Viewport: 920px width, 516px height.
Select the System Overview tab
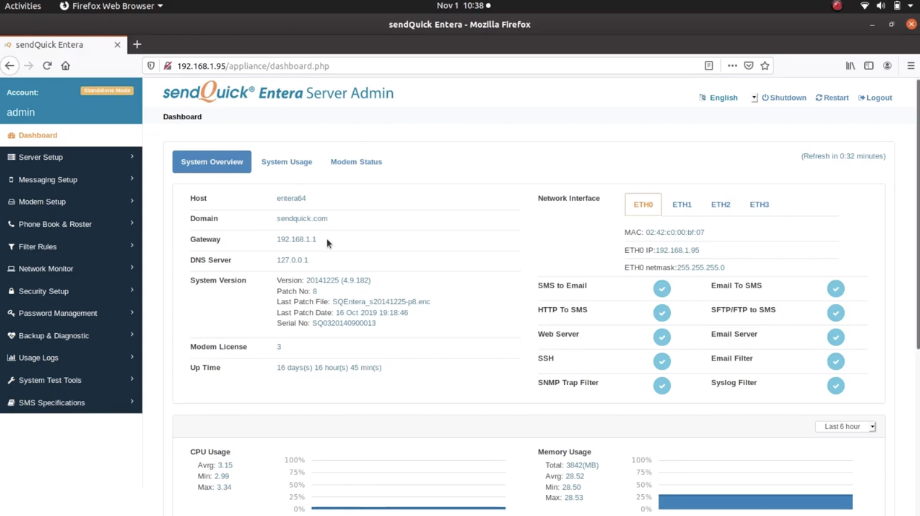(x=212, y=161)
